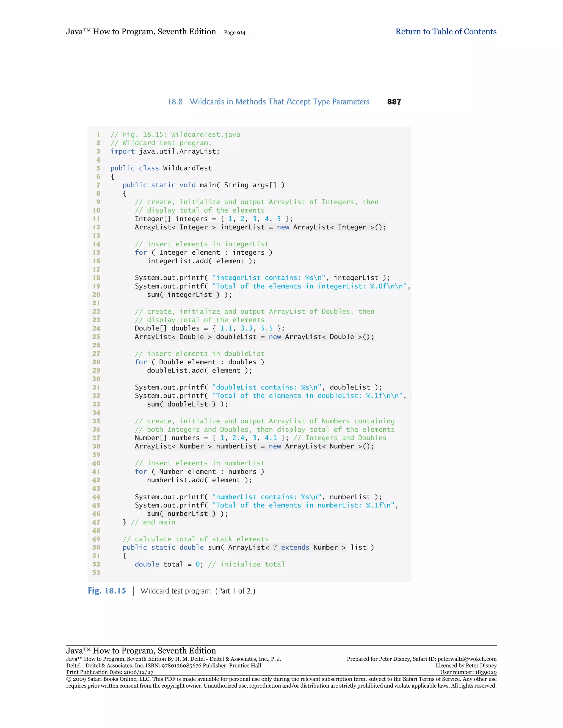Click the public class WildcardTest declaration
This screenshot has height=728, width=563.
coord(161,168)
